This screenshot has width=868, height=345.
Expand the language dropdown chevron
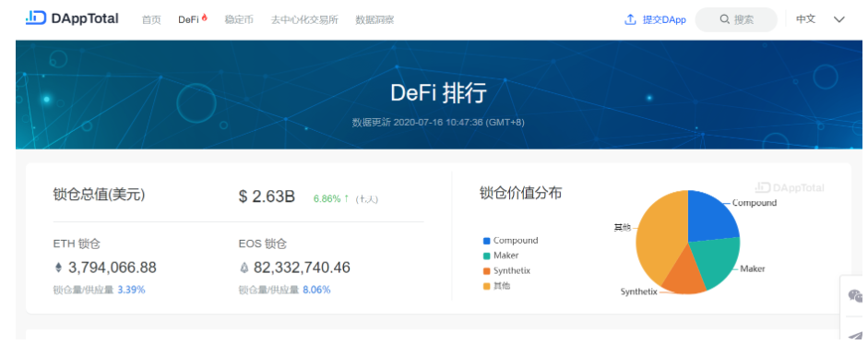click(839, 19)
